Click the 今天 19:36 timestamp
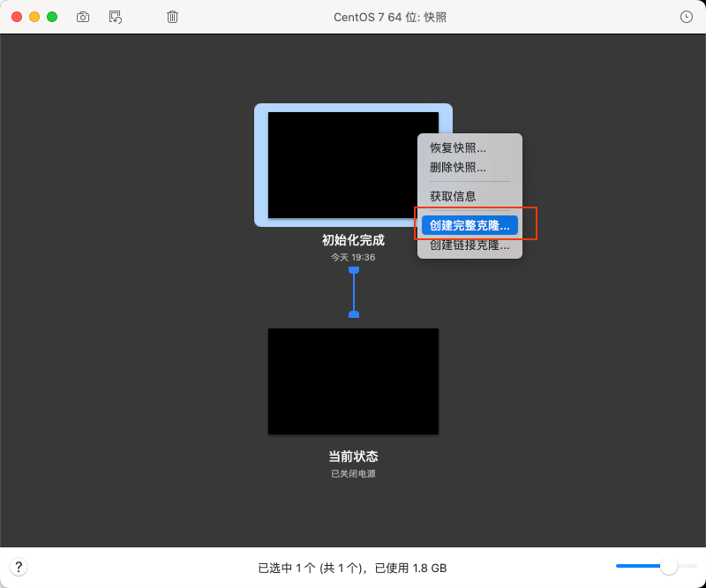The image size is (706, 588). [353, 257]
